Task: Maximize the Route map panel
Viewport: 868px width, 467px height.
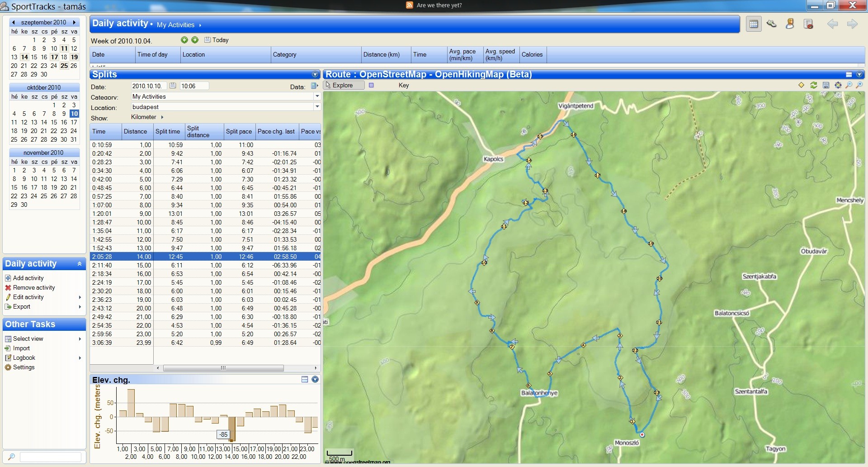Action: [x=849, y=75]
